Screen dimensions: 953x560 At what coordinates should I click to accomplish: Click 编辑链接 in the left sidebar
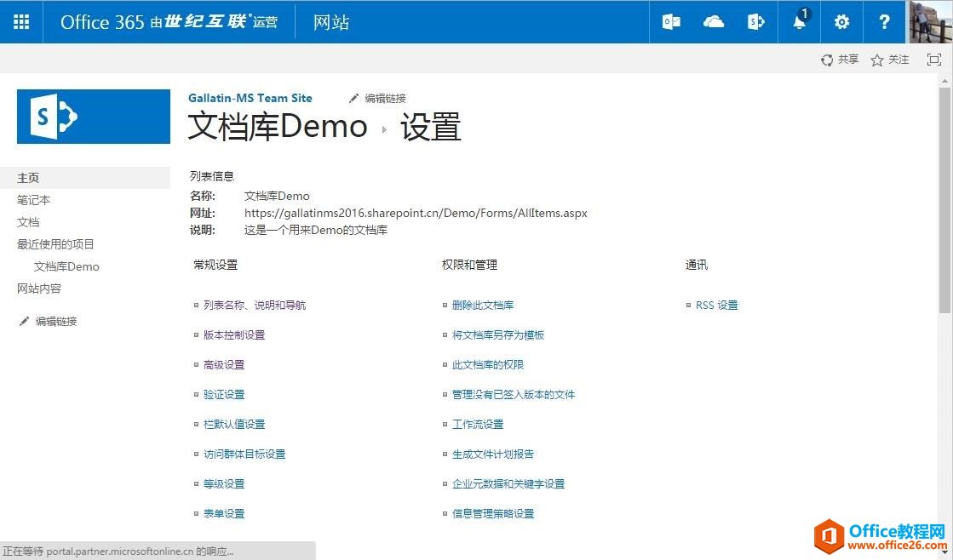point(56,322)
